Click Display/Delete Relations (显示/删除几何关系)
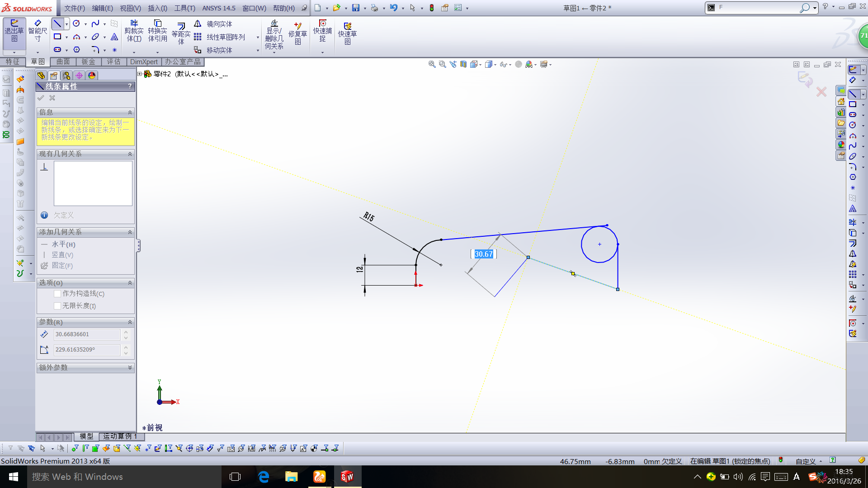The image size is (868, 488). (x=274, y=34)
